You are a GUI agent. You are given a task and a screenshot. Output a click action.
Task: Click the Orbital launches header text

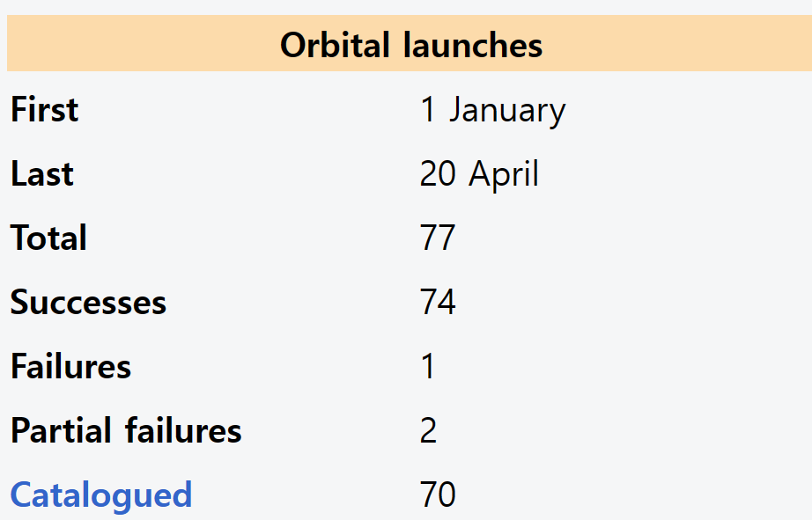click(411, 45)
